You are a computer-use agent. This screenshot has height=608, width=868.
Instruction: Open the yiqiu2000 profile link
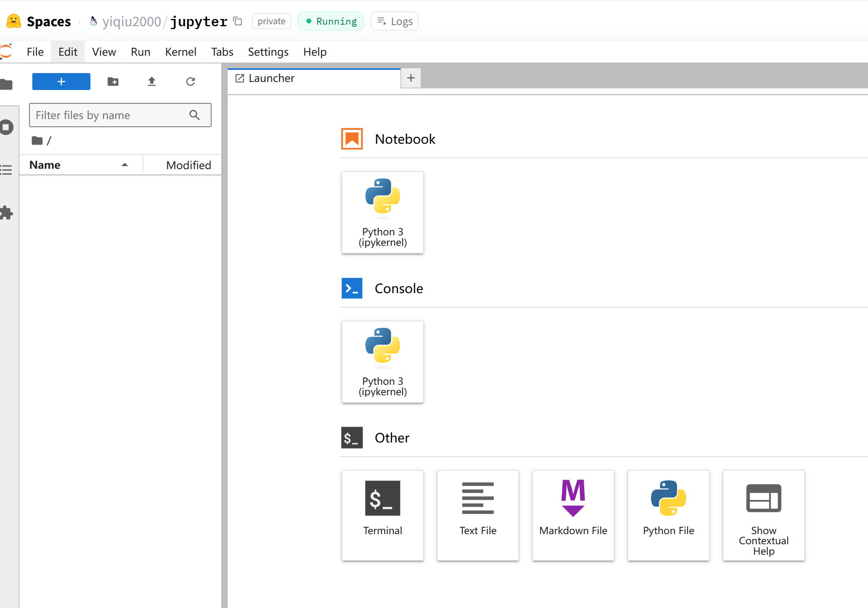(132, 21)
